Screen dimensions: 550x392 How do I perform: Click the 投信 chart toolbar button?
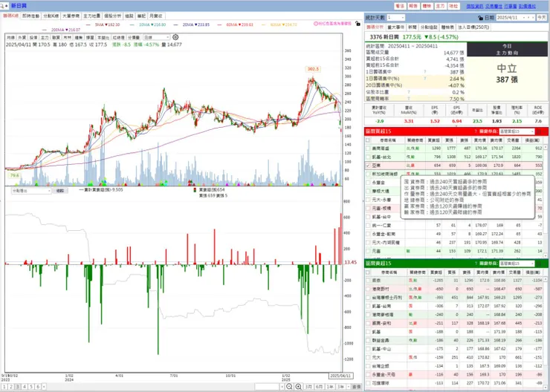click(x=33, y=37)
